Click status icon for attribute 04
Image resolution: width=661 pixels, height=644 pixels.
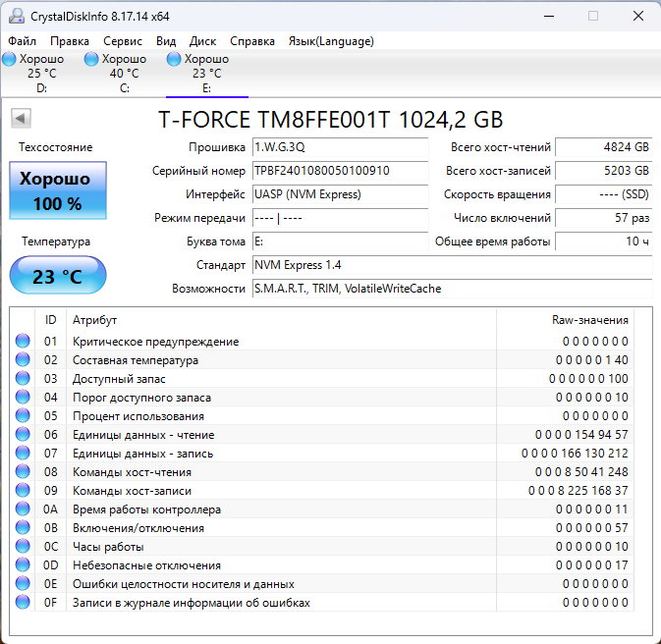coord(23,397)
